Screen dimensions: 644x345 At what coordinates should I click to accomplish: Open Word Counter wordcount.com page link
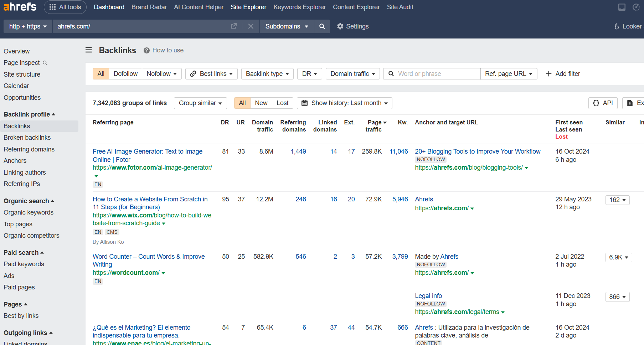(x=149, y=261)
